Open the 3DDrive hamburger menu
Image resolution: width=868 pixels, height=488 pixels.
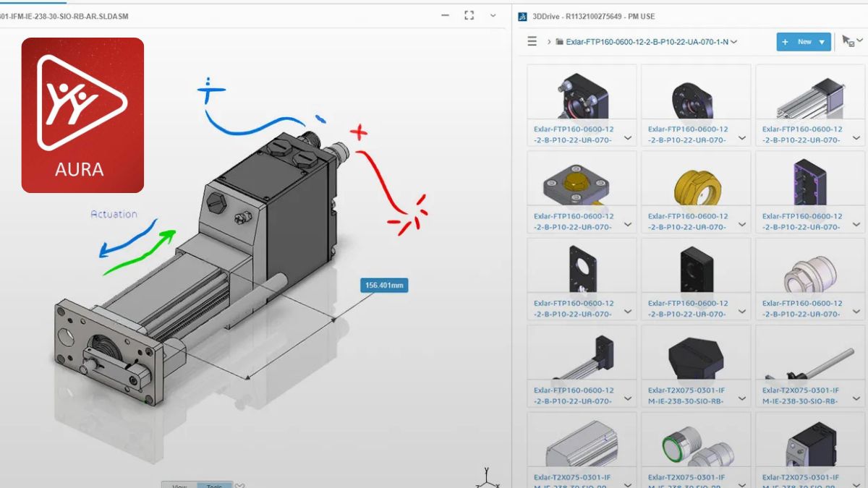click(x=533, y=41)
